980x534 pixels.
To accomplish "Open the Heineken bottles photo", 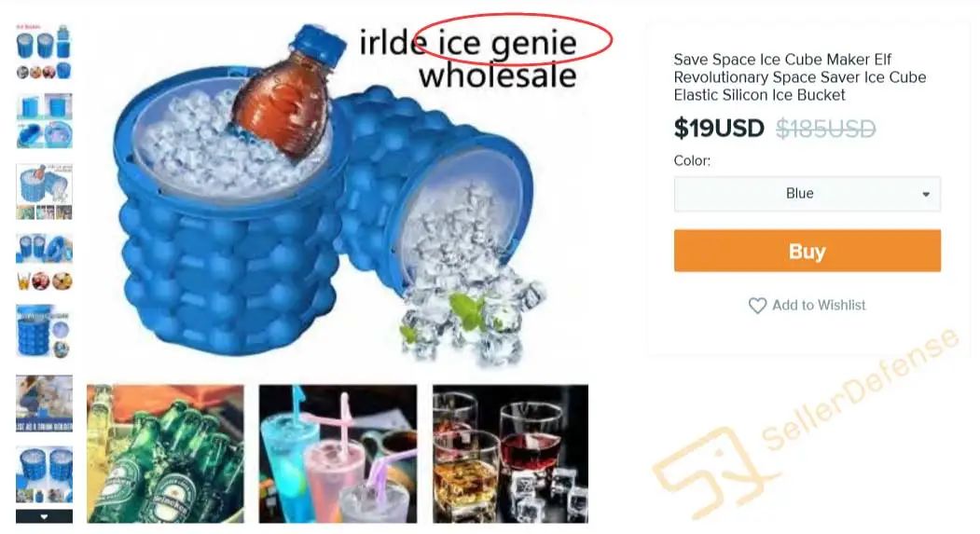I will (x=165, y=454).
